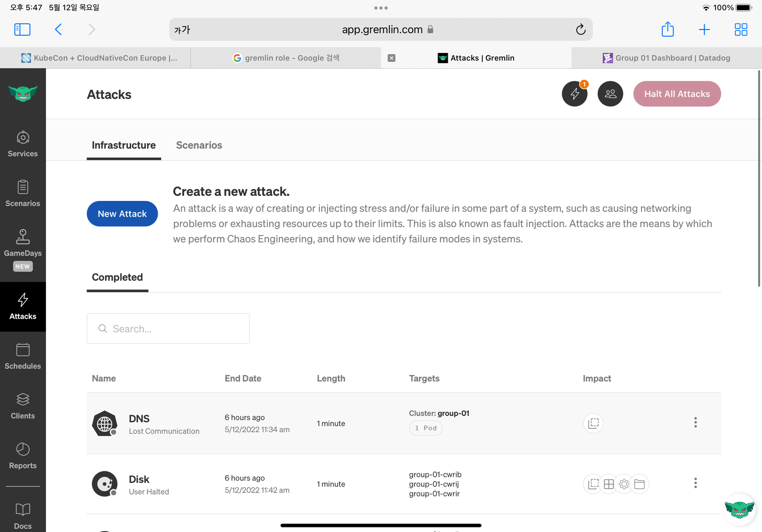
Task: Open Clients in the sidebar
Action: pos(23,406)
